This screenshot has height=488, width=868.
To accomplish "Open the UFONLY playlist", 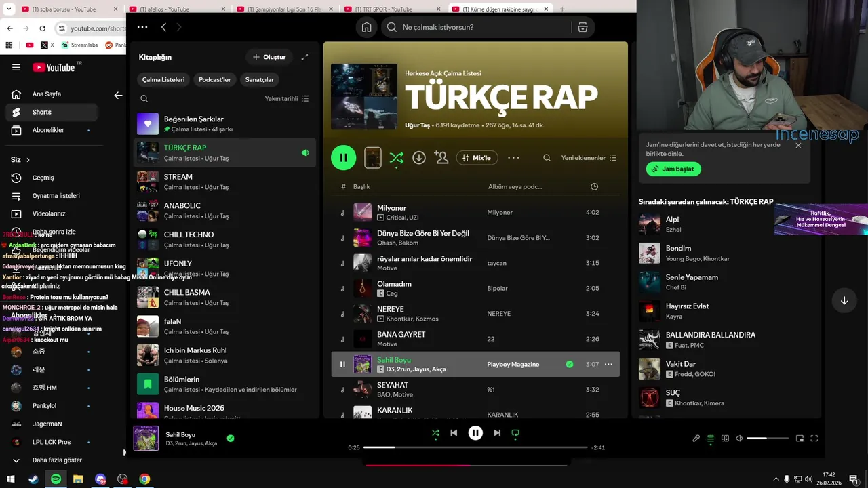I will [x=224, y=268].
